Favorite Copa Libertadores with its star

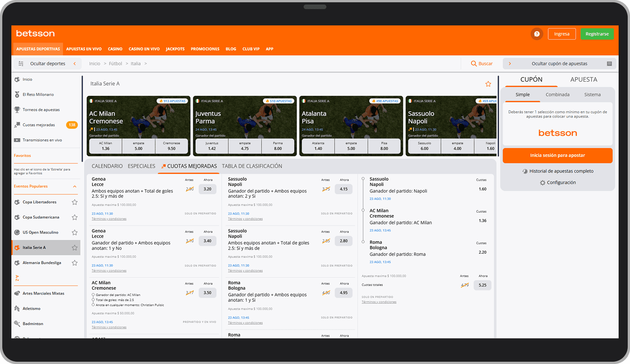75,202
